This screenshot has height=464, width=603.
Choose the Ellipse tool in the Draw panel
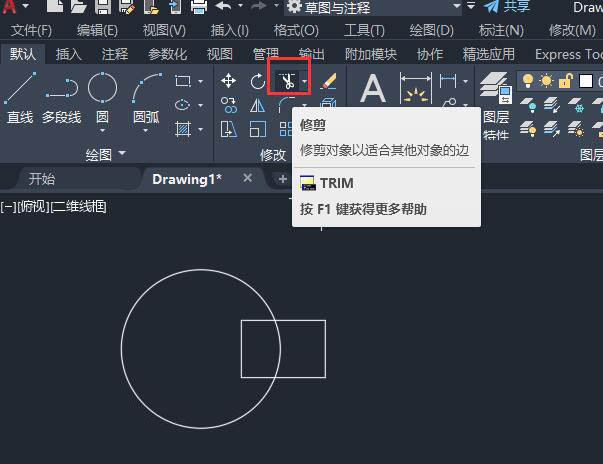(182, 105)
